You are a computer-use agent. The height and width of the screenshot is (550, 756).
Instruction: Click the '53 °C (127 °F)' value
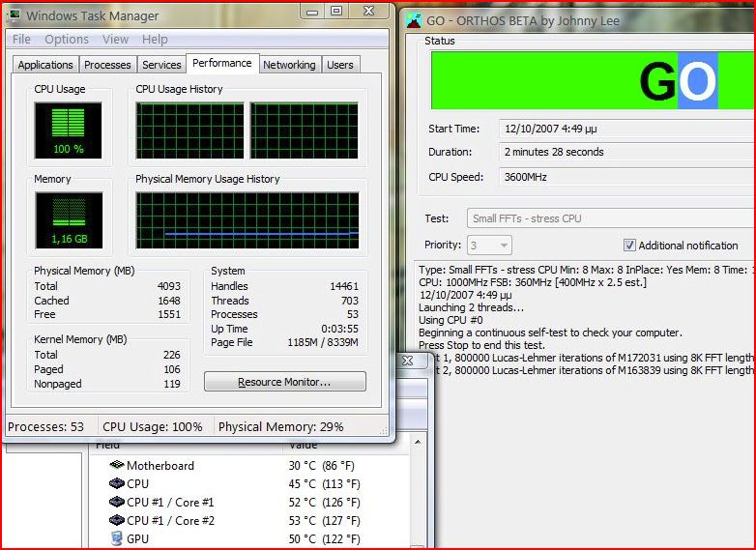(x=325, y=521)
